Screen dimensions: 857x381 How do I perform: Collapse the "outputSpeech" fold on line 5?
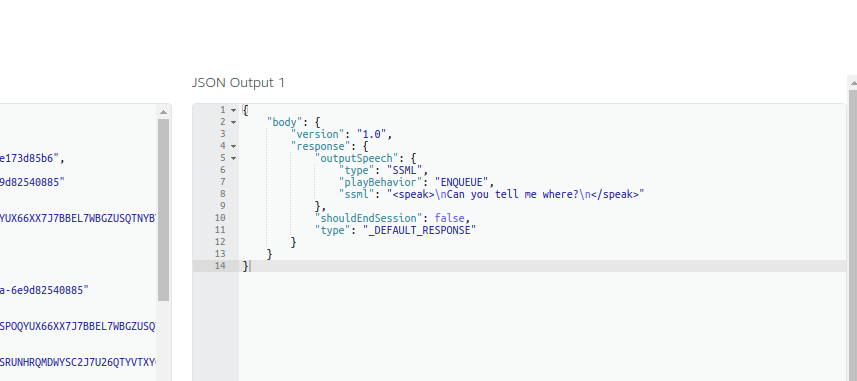(233, 158)
